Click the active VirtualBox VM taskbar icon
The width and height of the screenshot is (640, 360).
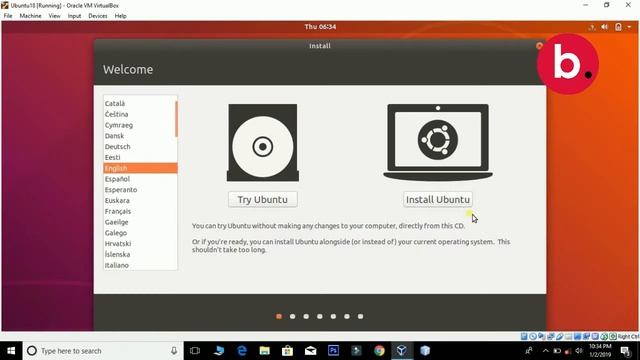tap(402, 351)
